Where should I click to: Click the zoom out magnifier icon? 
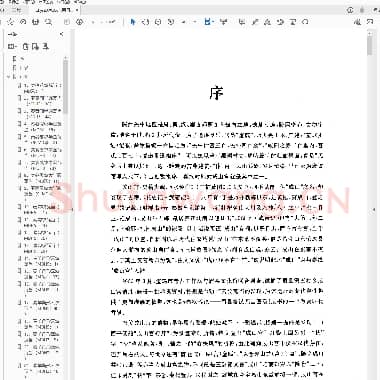(x=158, y=22)
